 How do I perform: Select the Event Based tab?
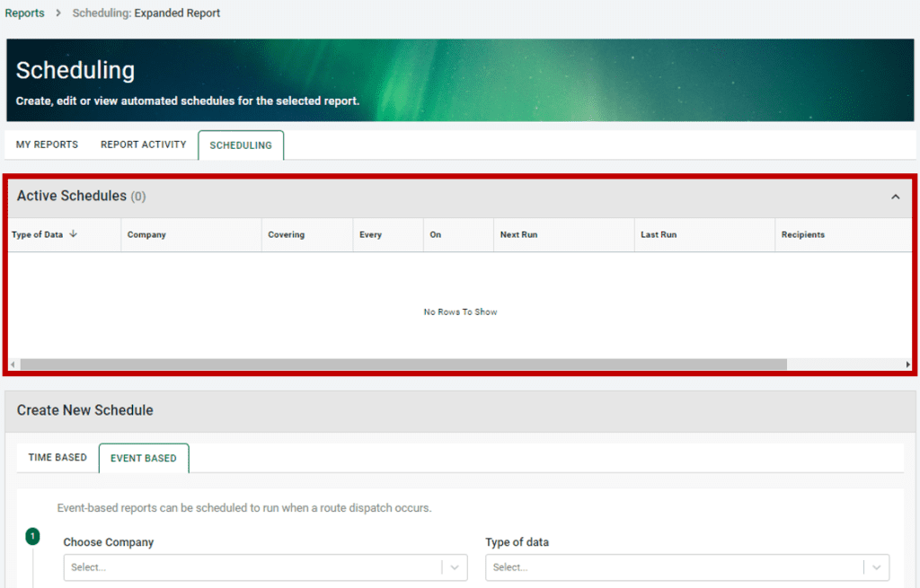tap(143, 458)
